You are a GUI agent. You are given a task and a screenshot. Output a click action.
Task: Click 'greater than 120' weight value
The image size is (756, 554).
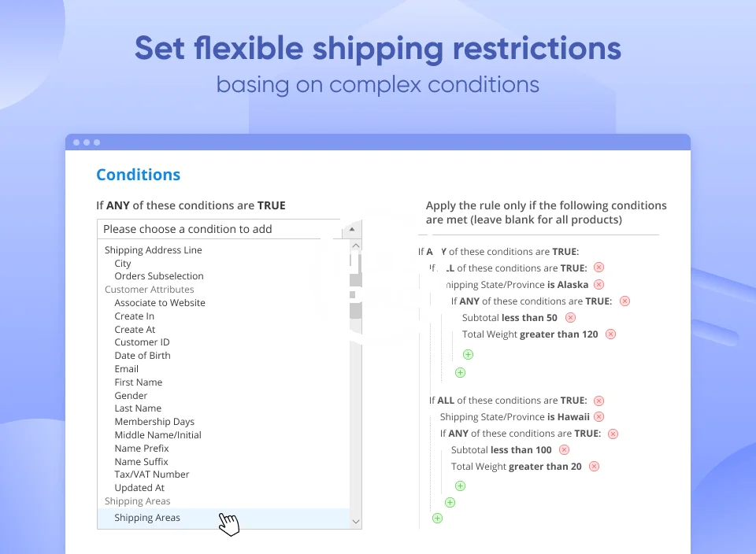tap(559, 334)
